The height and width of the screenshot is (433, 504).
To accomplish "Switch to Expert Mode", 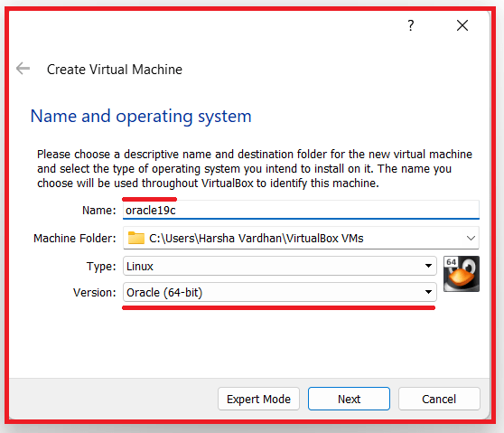I will [x=258, y=399].
